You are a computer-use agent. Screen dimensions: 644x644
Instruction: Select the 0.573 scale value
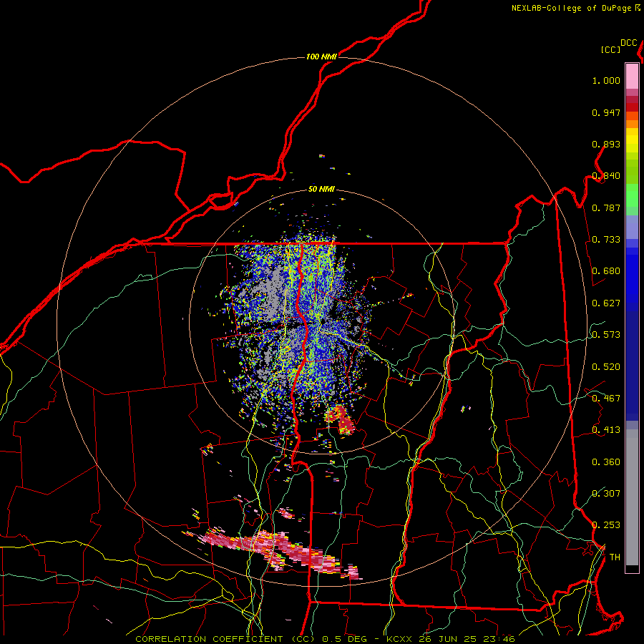606,335
